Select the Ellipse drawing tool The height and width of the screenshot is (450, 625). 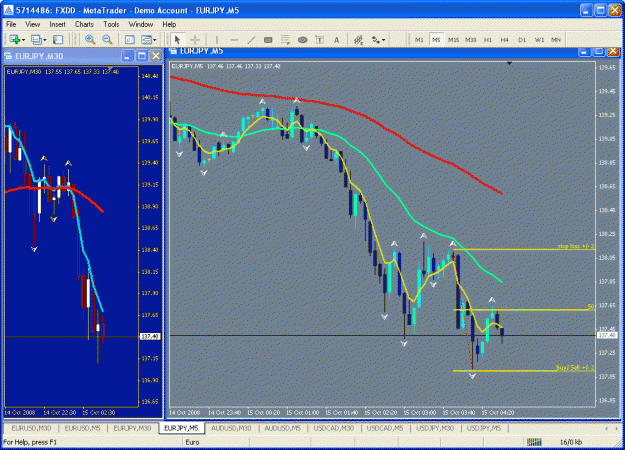coord(303,39)
